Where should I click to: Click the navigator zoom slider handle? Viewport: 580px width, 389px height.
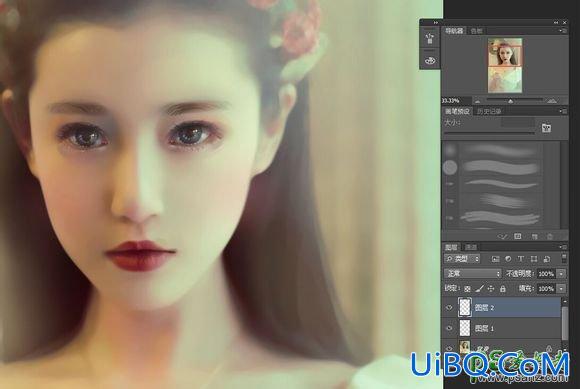click(510, 101)
